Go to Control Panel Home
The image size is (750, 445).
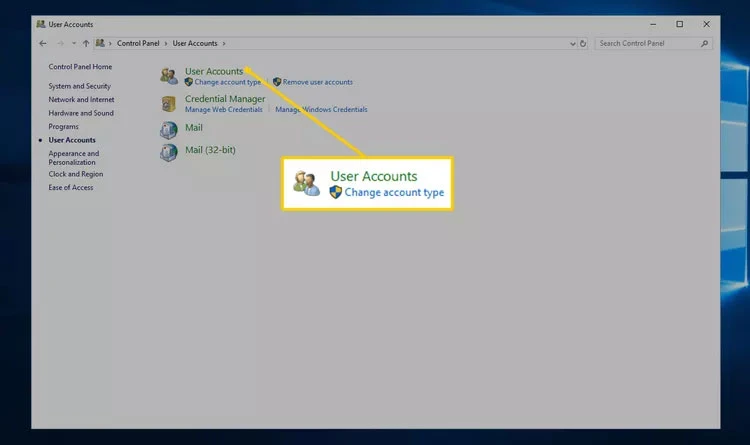(x=80, y=67)
